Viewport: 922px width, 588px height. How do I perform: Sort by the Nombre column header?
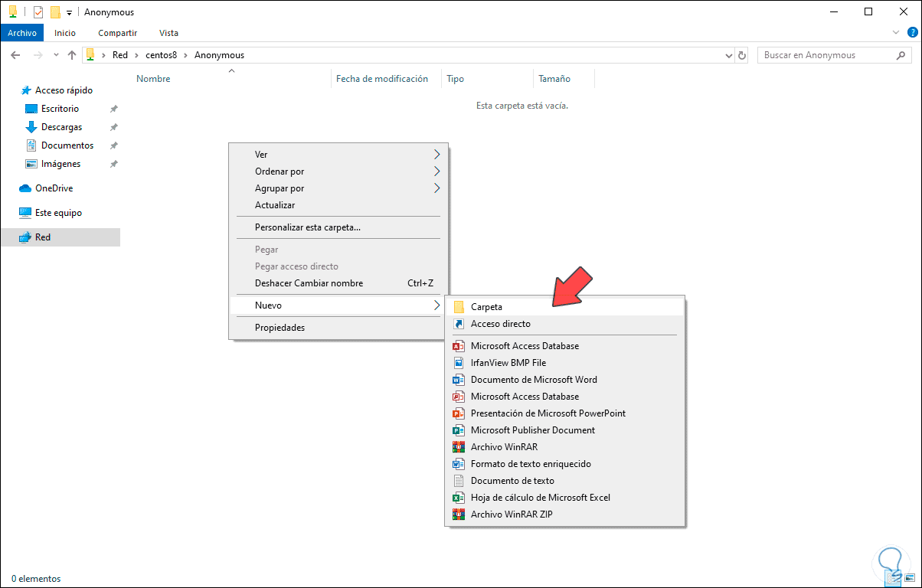(x=153, y=79)
